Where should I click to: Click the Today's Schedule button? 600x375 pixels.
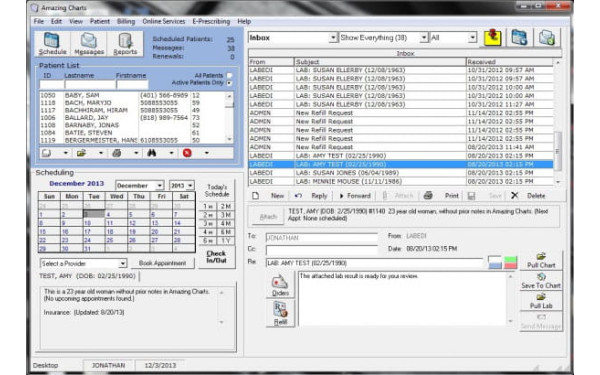[217, 190]
